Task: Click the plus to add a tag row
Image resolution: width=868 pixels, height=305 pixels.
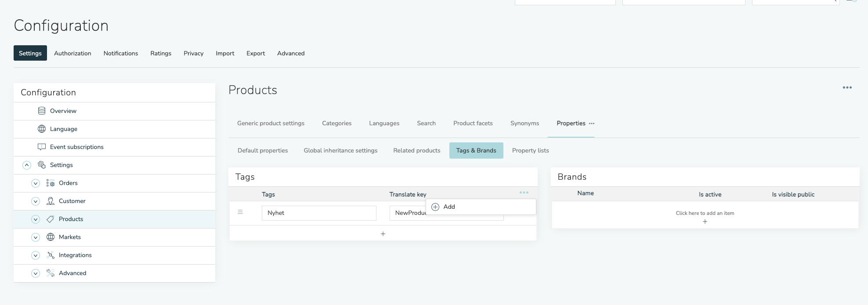Action: coord(383,234)
